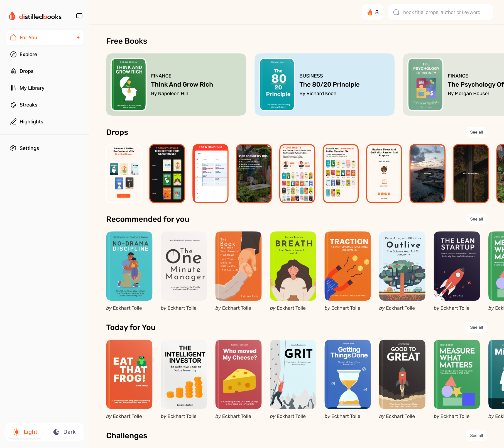This screenshot has height=448, width=504.
Task: See all Today for You books
Action: pos(476,327)
